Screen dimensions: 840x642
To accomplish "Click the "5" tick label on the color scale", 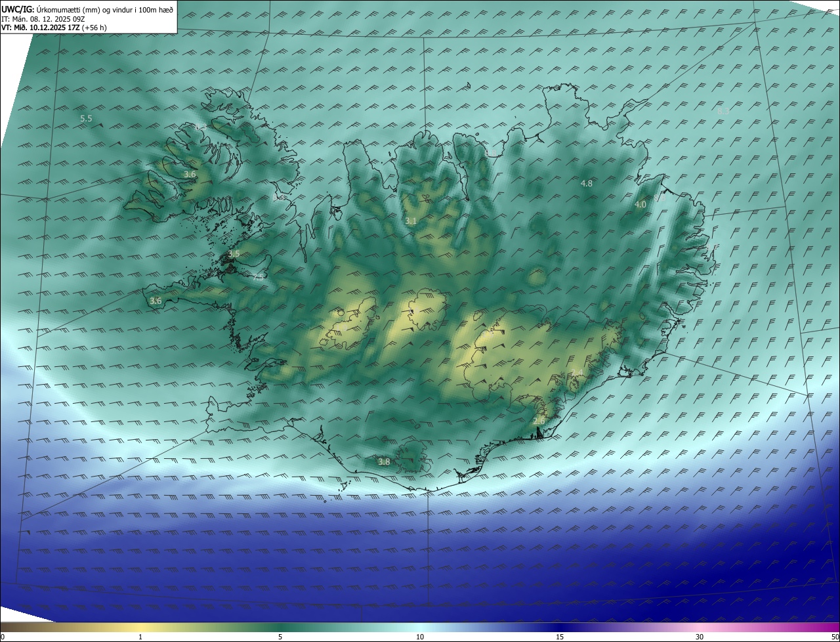I will [x=280, y=637].
